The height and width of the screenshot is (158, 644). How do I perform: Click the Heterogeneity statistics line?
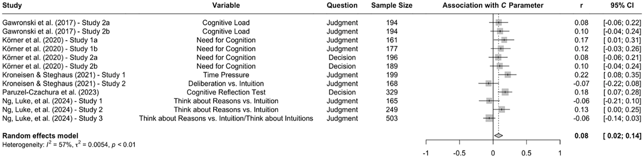(69, 145)
